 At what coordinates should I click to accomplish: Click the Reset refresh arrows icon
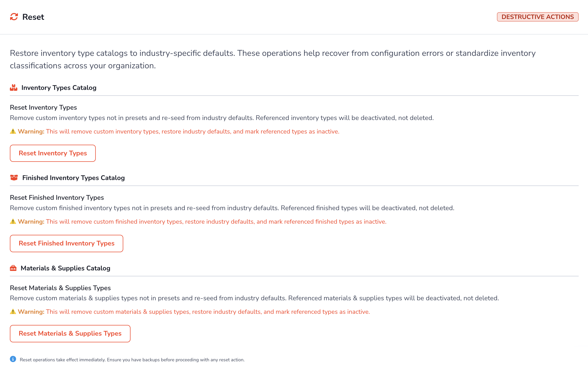[14, 17]
